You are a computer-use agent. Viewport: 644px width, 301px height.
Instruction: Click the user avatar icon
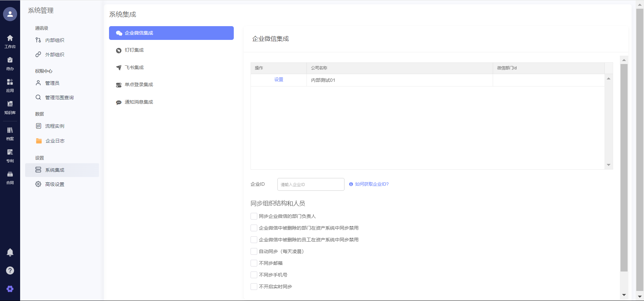pos(10,14)
